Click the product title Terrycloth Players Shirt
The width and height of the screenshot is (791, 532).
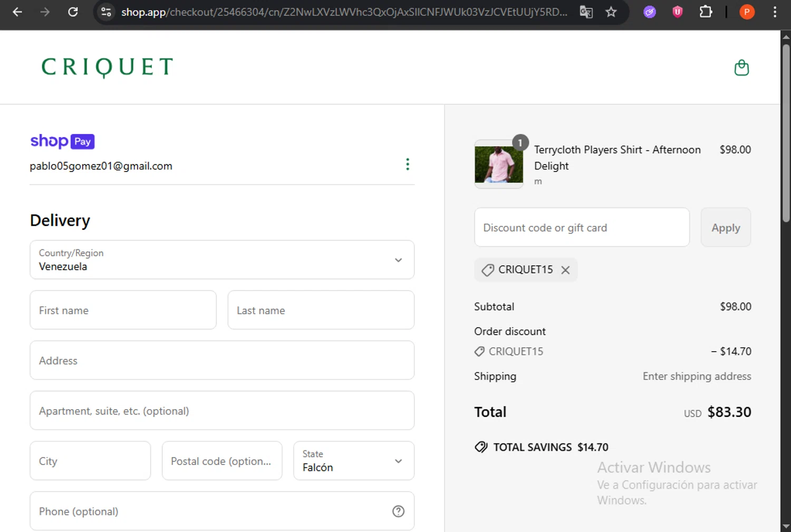tap(617, 158)
